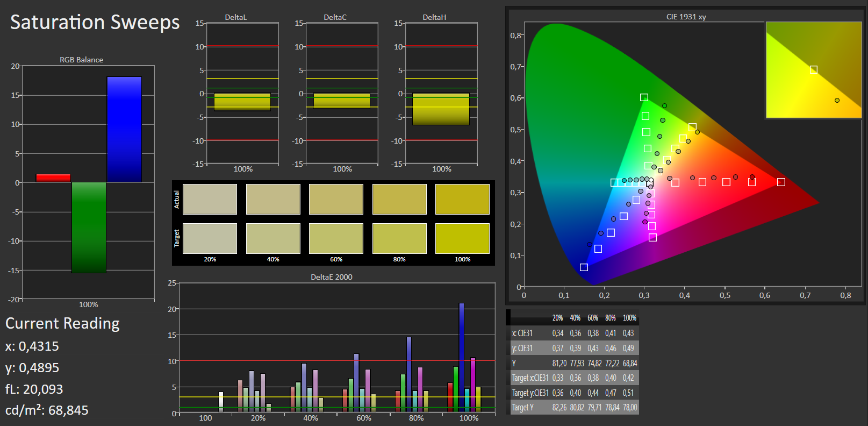This screenshot has height=426, width=868.
Task: Click the 100% yellow target square on CIE diagram
Action: pyautogui.click(x=692, y=127)
